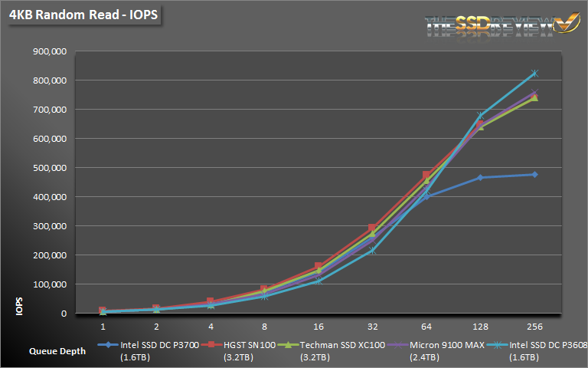Click queue depth label 16 on x-axis
The image size is (588, 368).
tap(318, 327)
